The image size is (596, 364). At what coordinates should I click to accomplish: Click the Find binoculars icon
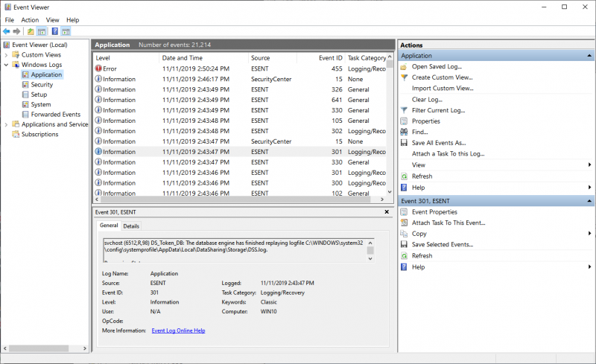(404, 132)
